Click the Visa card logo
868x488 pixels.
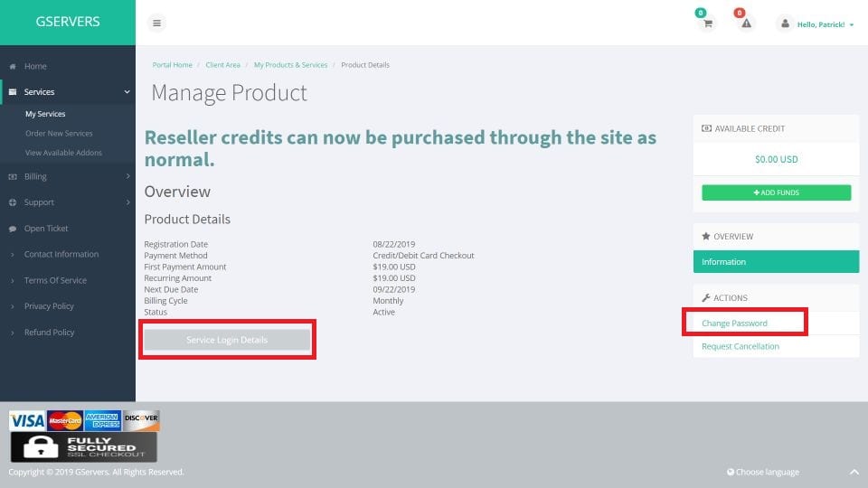click(x=27, y=421)
